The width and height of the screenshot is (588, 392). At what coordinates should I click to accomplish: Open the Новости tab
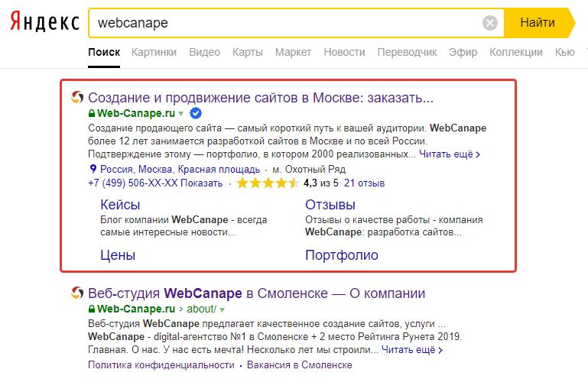pos(344,52)
